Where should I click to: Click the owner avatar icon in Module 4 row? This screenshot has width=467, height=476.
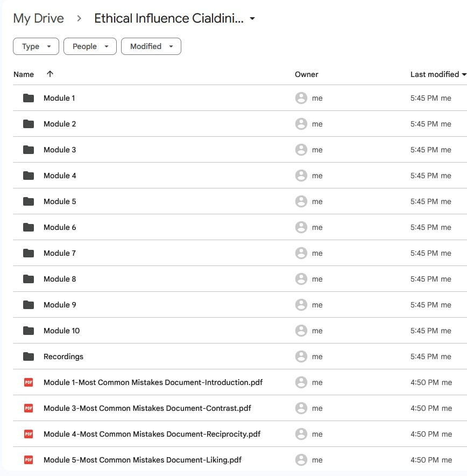[301, 176]
